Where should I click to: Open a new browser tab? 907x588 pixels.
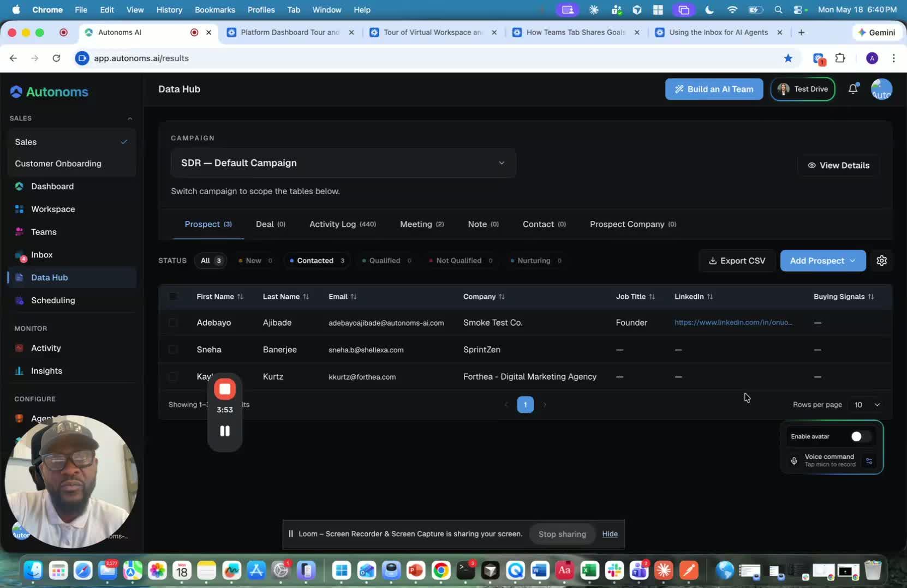801,33
